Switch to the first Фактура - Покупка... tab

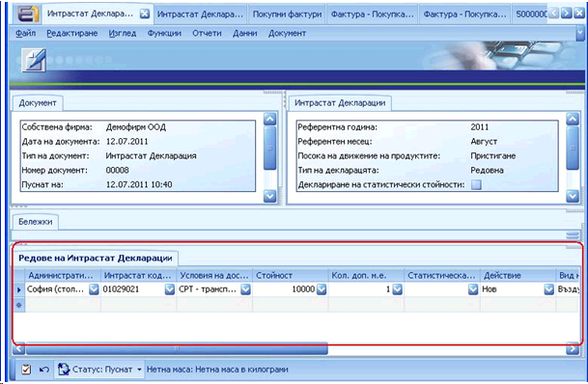coord(373,14)
